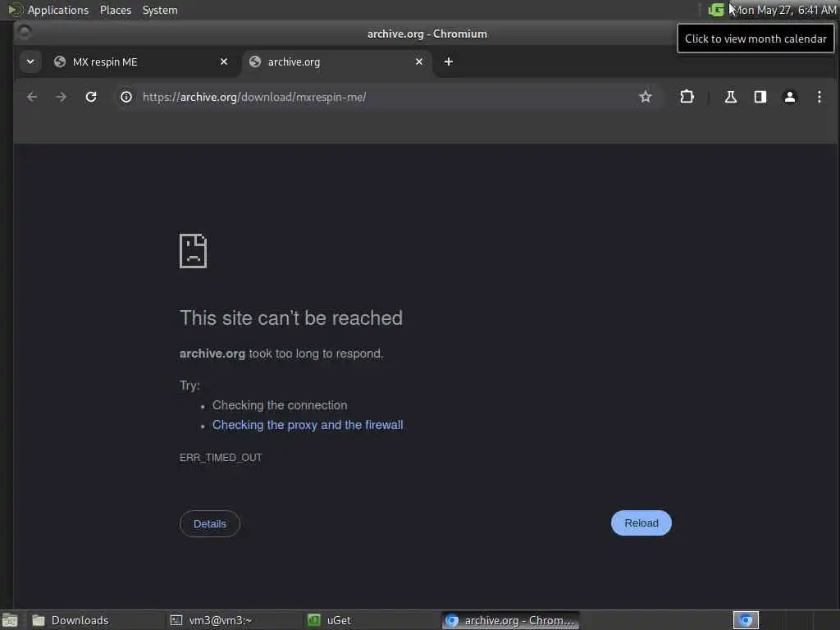The image size is (840, 630).
Task: Open the profile avatar icon
Action: point(790,97)
